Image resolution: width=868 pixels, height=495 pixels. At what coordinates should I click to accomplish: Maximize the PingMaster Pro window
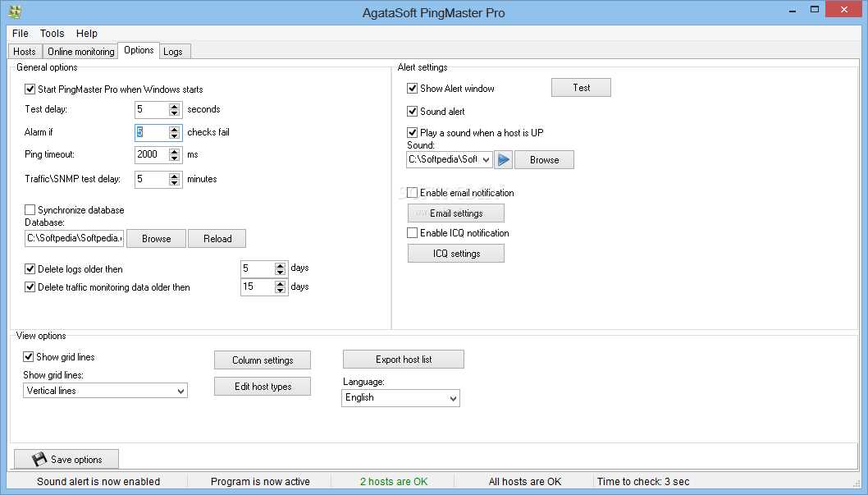click(815, 9)
